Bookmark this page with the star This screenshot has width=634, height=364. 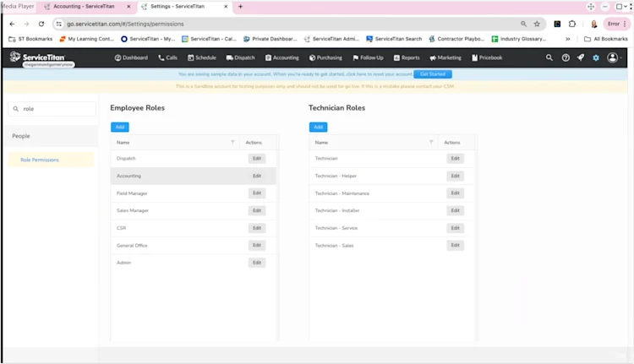click(537, 24)
